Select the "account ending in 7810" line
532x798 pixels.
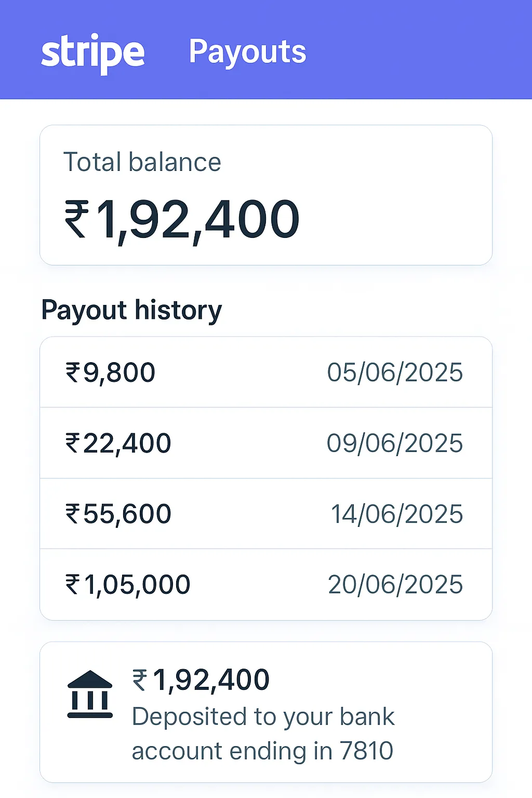pyautogui.click(x=262, y=751)
